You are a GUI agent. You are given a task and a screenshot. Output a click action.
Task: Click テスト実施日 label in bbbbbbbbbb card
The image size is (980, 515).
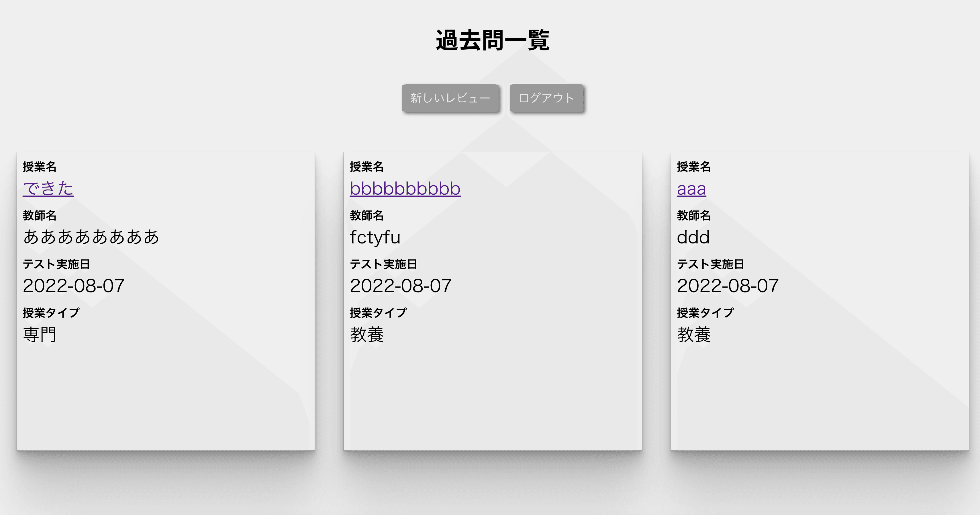tap(383, 264)
